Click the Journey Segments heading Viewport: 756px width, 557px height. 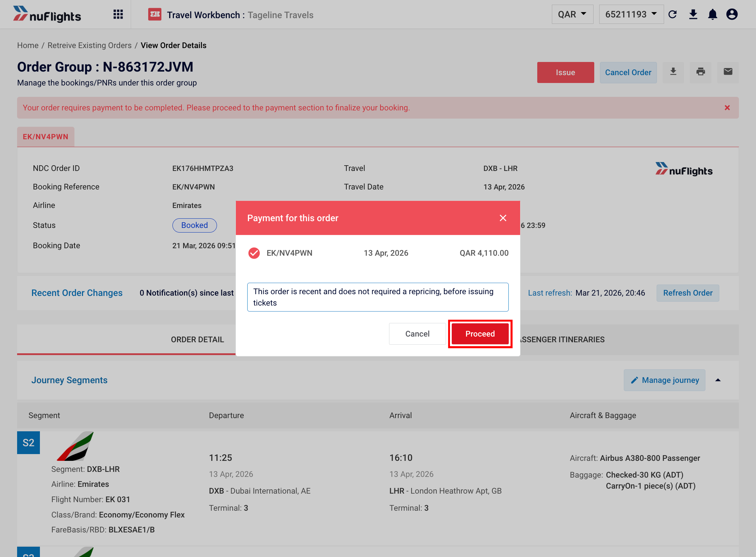click(x=69, y=380)
